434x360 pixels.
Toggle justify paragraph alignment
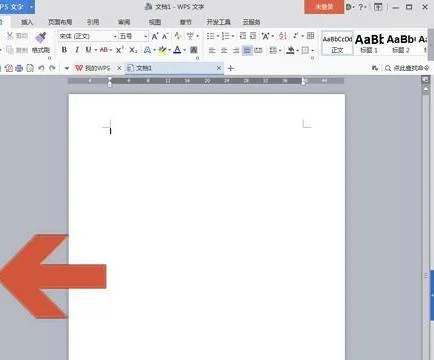pos(247,50)
